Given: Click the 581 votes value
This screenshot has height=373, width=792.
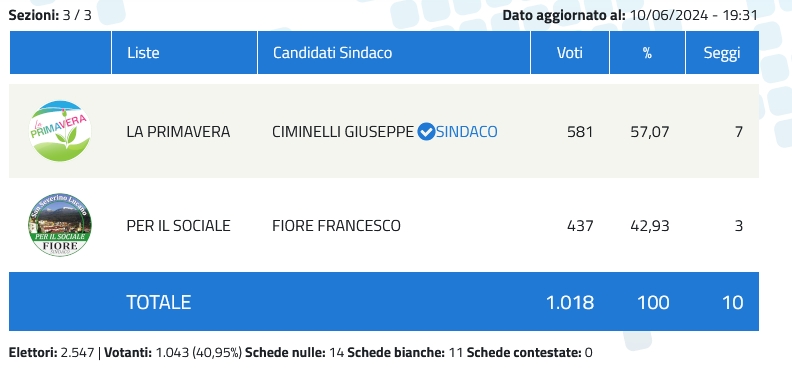Looking at the screenshot, I should click(580, 132).
